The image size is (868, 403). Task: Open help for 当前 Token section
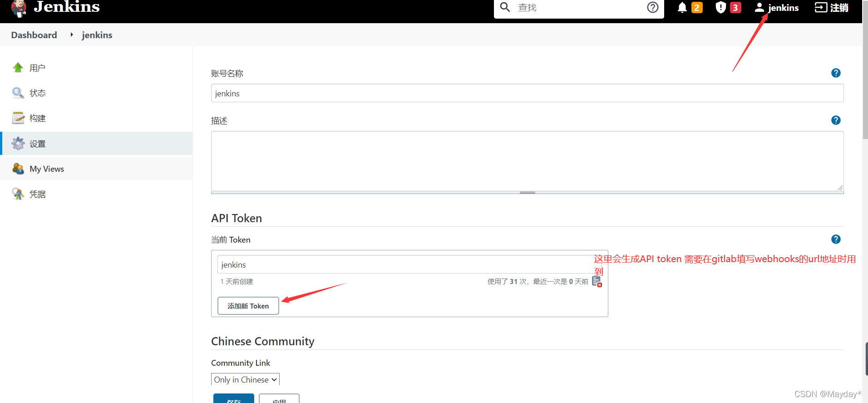click(x=836, y=239)
